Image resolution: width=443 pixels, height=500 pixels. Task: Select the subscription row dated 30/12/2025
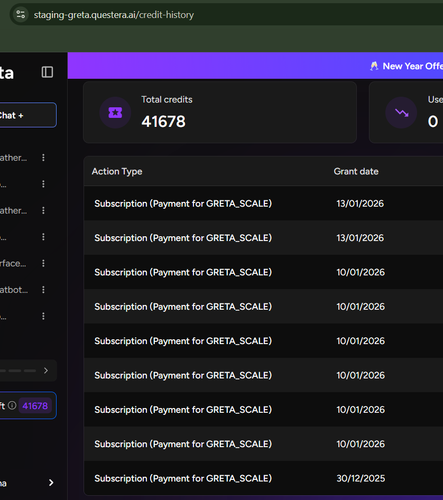[x=263, y=478]
